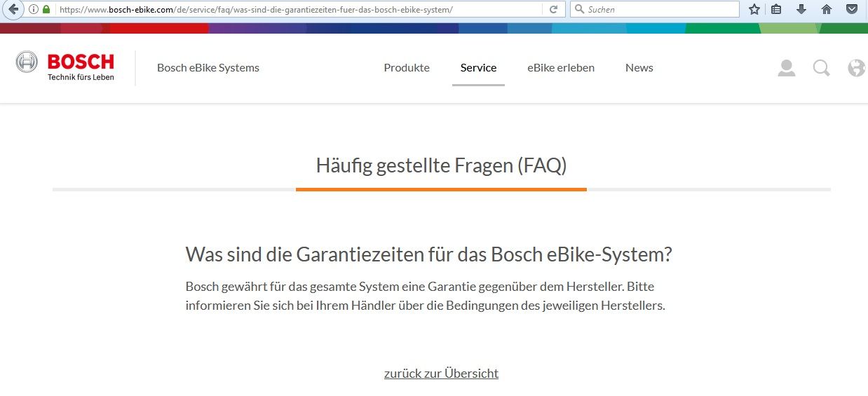Image resolution: width=868 pixels, height=396 pixels.
Task: Show bookmarks list icon in toolbar
Action: pyautogui.click(x=776, y=10)
